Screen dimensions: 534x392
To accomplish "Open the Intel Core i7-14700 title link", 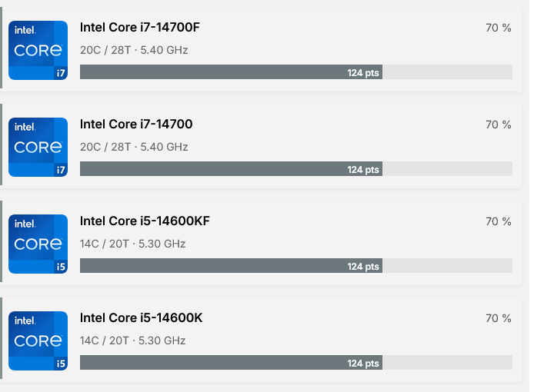I will pyautogui.click(x=136, y=125).
